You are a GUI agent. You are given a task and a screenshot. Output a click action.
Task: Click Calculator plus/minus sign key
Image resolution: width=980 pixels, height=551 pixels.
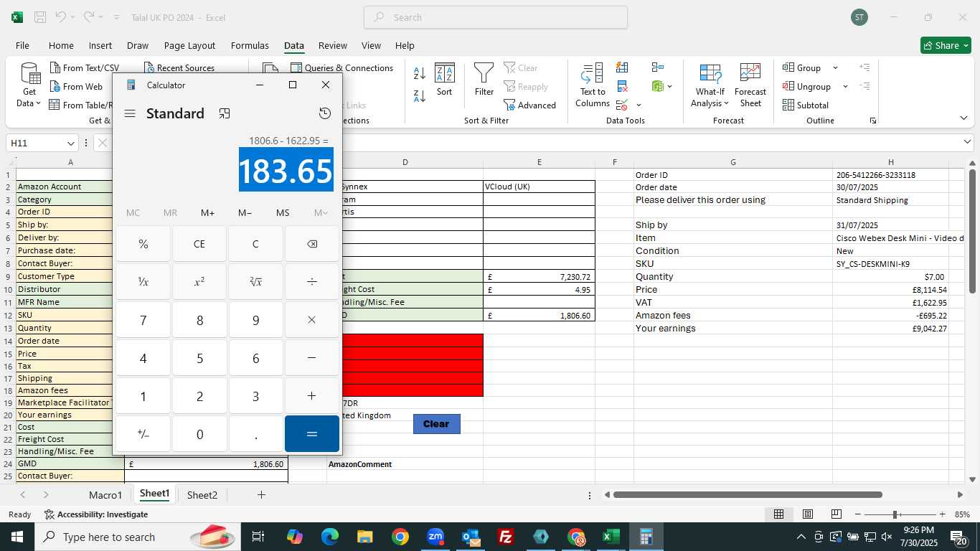143,434
